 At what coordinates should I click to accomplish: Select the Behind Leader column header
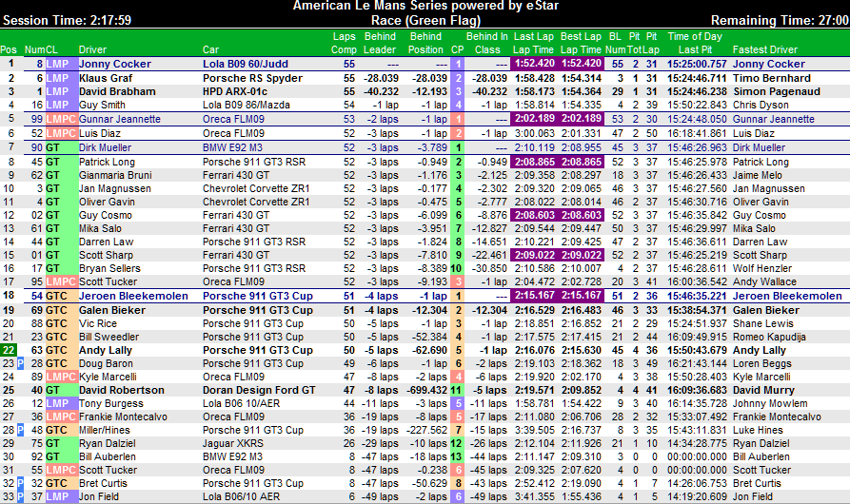coord(380,43)
